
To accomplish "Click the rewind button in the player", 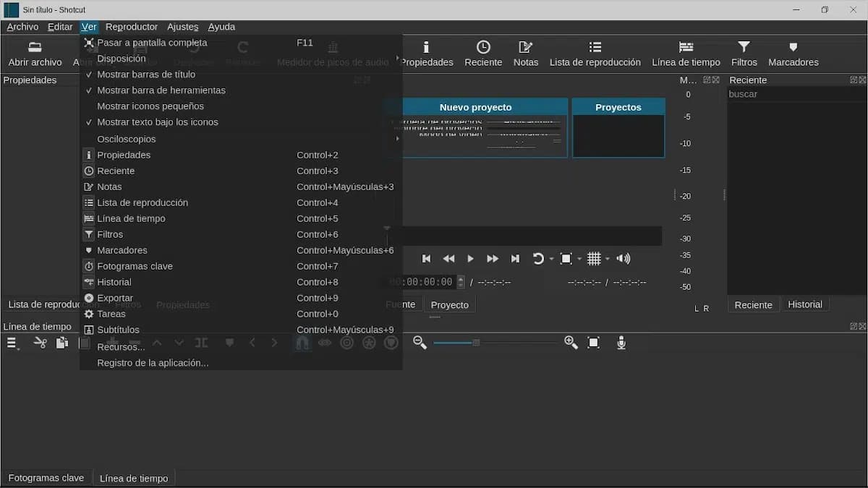I will [x=448, y=259].
